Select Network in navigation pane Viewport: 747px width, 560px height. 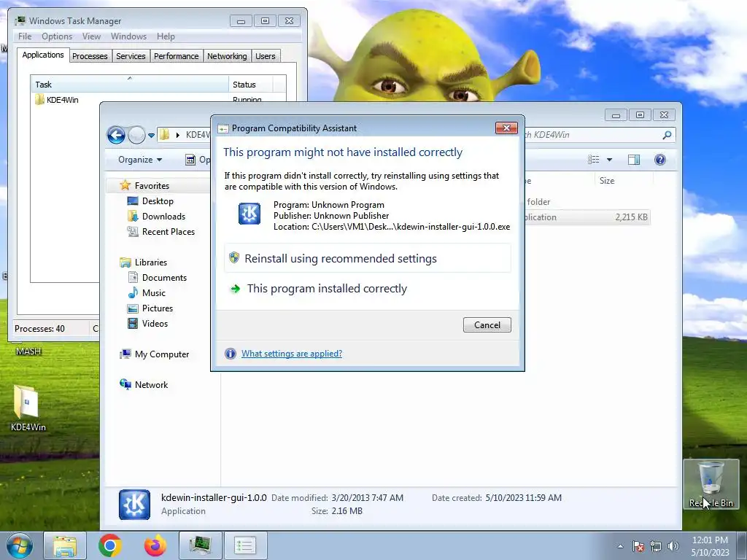click(151, 384)
